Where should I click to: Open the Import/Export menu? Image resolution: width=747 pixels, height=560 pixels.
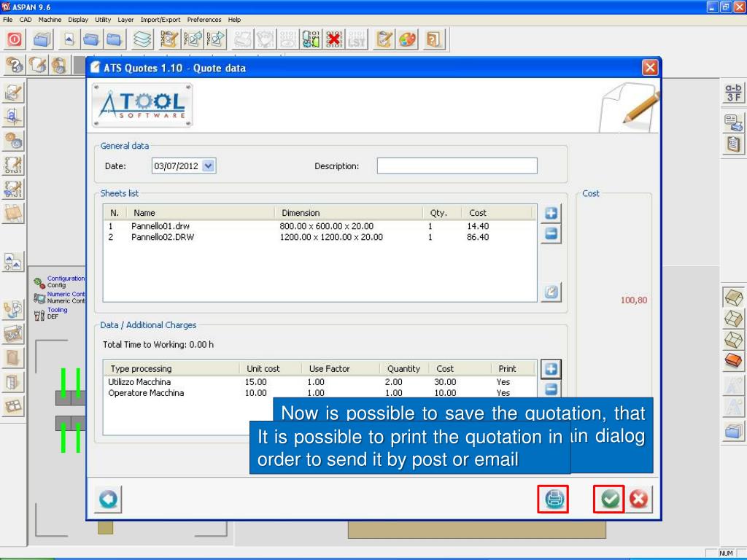160,20
